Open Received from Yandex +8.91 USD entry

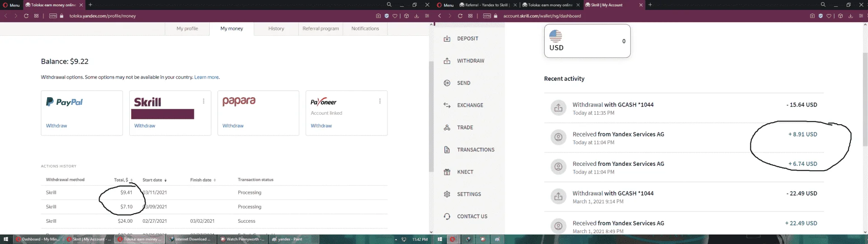pyautogui.click(x=684, y=138)
